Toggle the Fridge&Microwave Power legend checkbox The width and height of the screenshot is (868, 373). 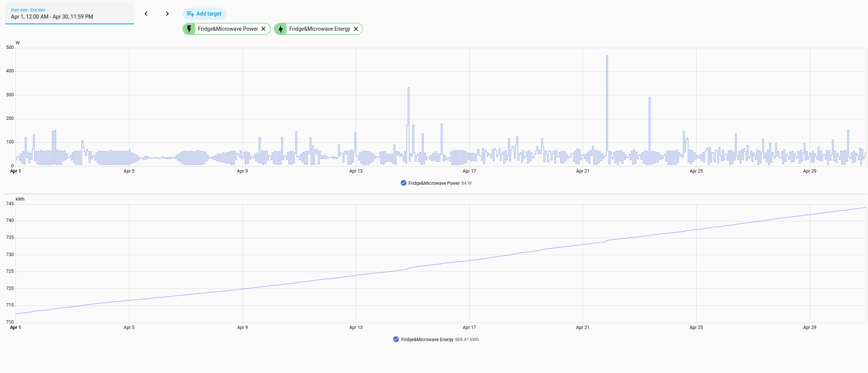(x=404, y=183)
